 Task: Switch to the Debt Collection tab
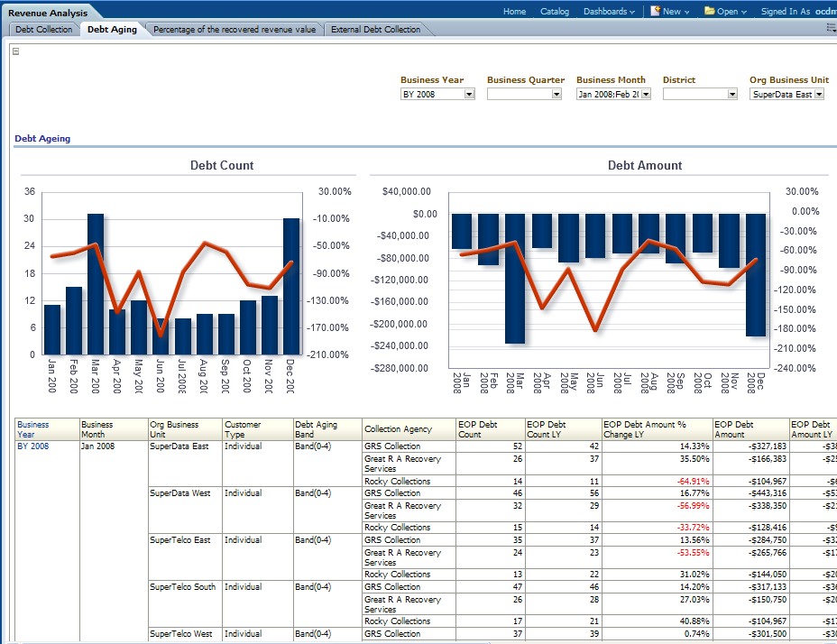click(x=44, y=30)
